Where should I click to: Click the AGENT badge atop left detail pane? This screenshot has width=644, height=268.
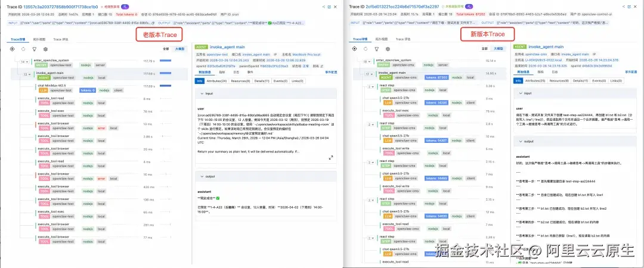202,47
